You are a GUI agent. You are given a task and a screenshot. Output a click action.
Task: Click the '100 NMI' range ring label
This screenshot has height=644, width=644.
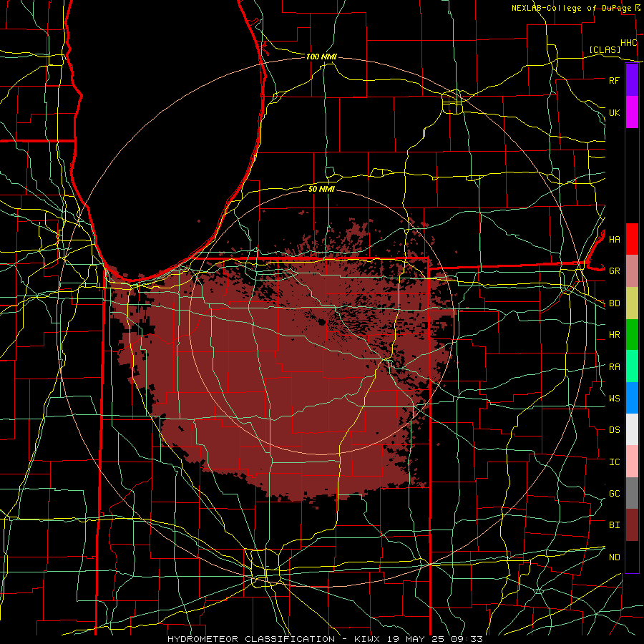[321, 57]
